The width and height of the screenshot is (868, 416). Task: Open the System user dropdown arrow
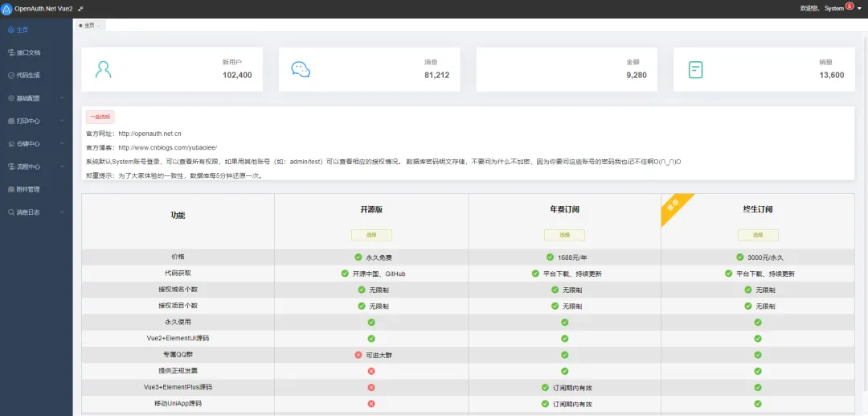(x=860, y=9)
